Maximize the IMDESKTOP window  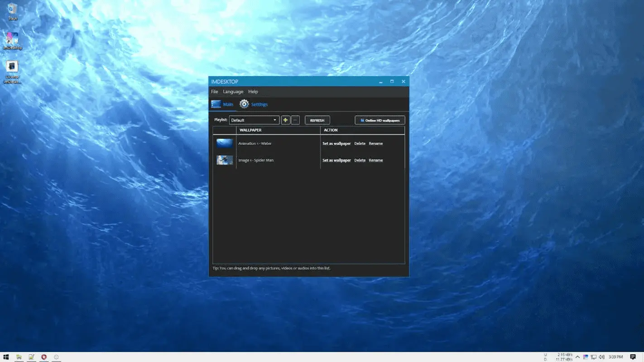tap(392, 81)
